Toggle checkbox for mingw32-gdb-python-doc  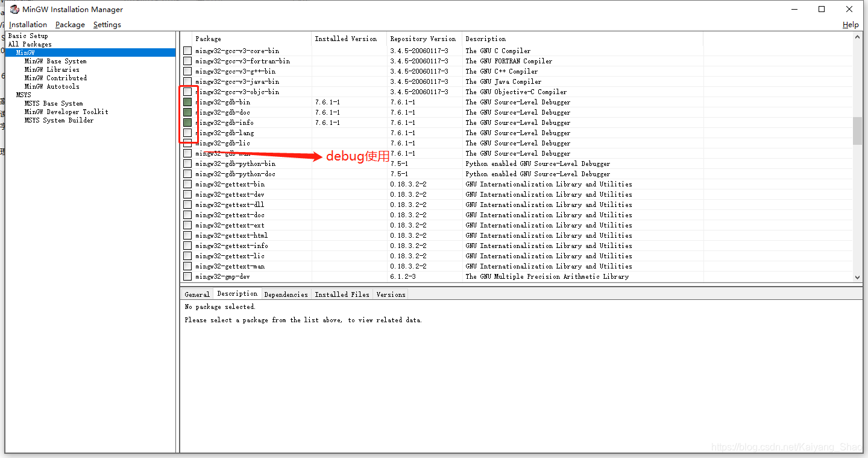point(187,174)
